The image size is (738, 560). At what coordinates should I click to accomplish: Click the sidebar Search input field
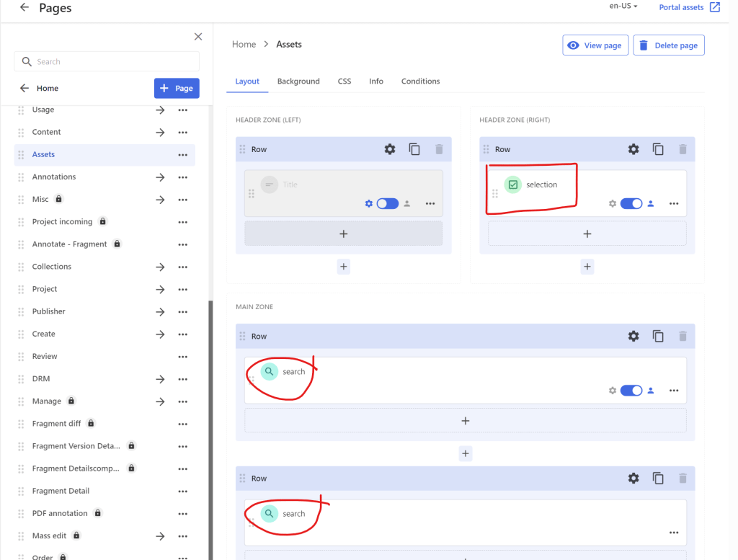(107, 62)
